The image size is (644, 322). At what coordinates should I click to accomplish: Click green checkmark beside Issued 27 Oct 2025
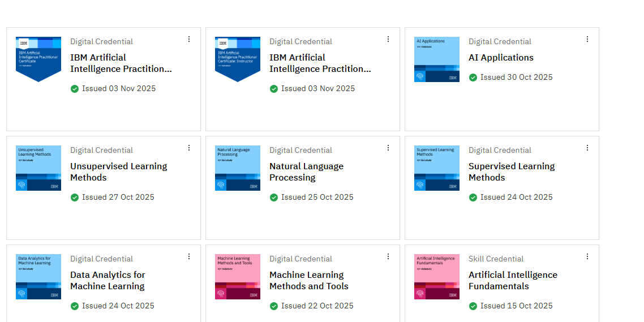(x=74, y=197)
